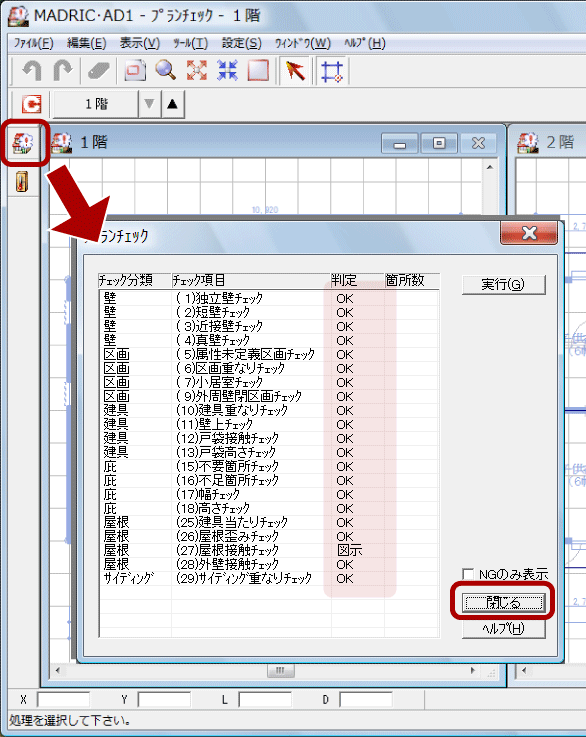The width and height of the screenshot is (586, 737).
Task: Click the redo arrow icon
Action: 63,71
